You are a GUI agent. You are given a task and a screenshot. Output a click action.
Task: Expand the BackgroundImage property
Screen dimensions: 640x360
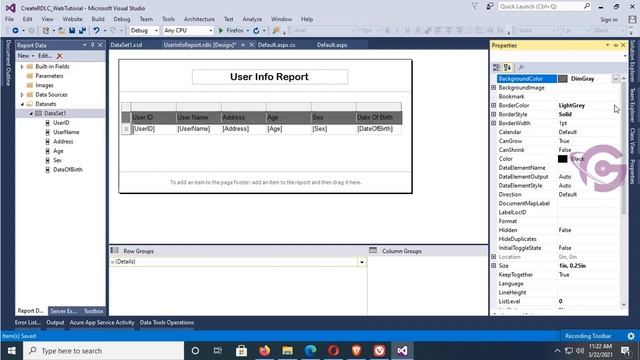493,88
